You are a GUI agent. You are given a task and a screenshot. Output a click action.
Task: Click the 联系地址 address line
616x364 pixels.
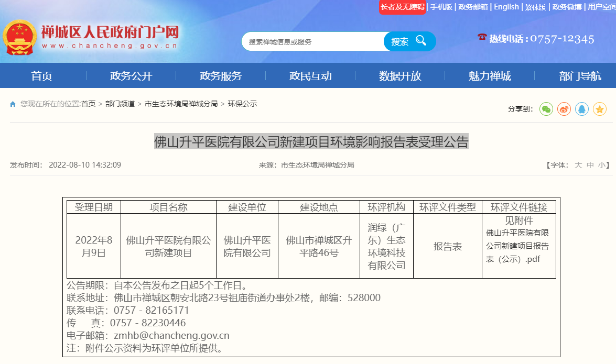click(223, 297)
